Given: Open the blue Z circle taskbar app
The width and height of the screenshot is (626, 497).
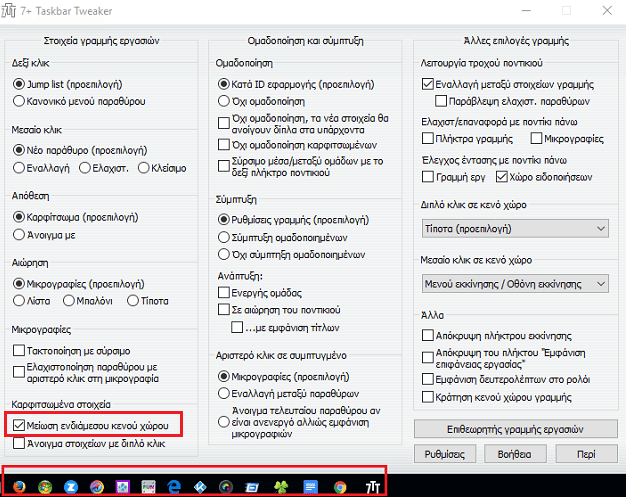Looking at the screenshot, I should click(71, 487).
